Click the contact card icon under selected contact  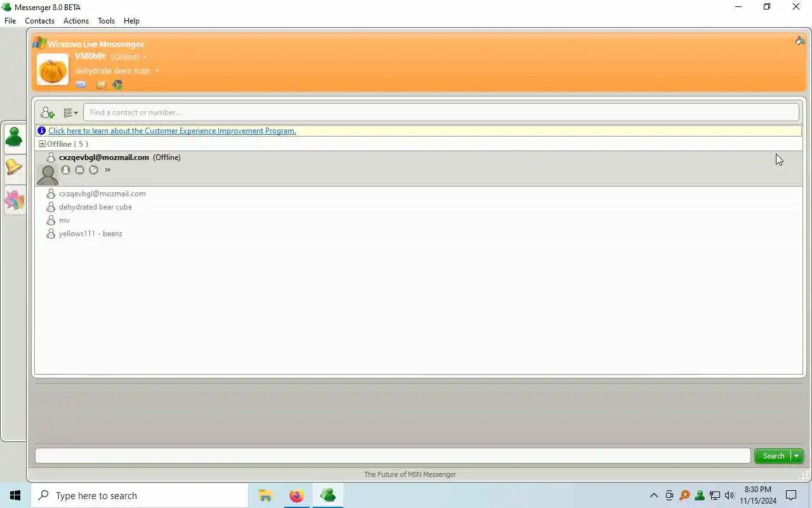[x=65, y=170]
